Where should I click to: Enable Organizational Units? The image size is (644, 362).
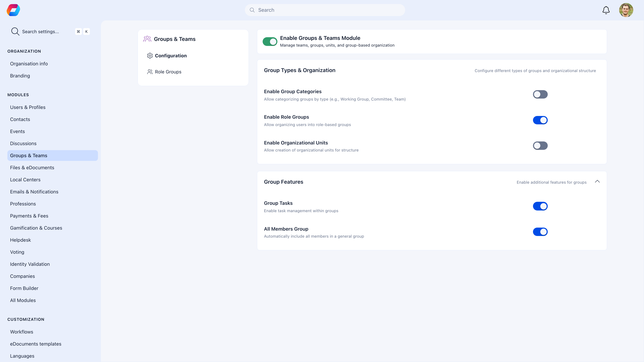click(x=540, y=146)
